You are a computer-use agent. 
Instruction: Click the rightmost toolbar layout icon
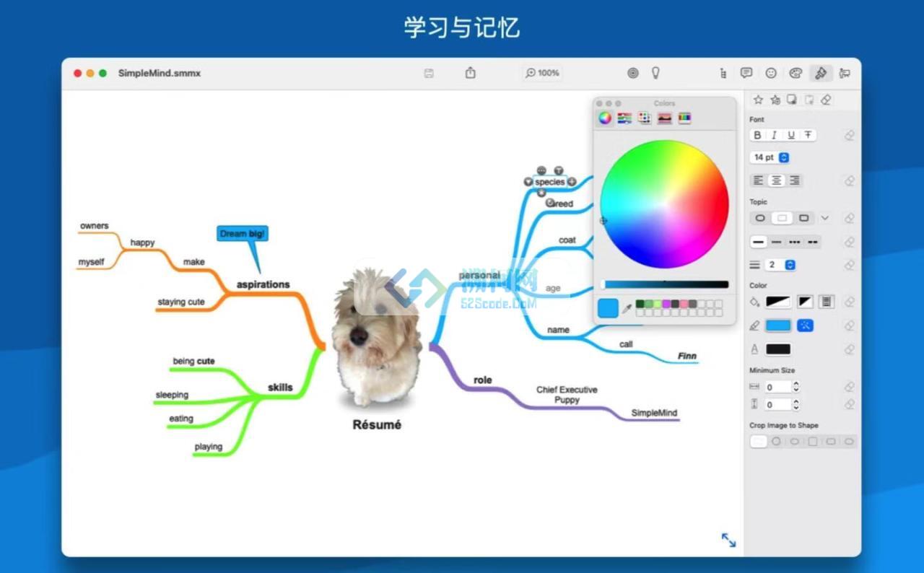tap(845, 73)
